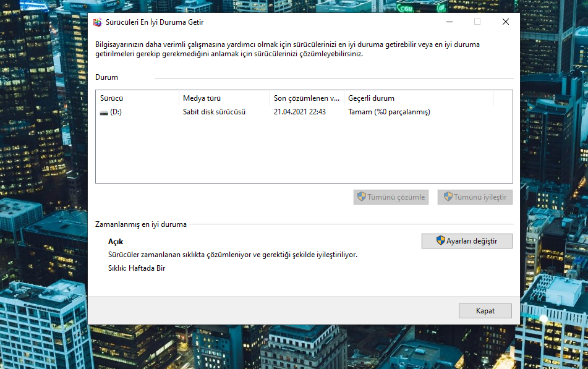Select the Tamam (%0 parçalanmış) status cell

click(x=389, y=112)
